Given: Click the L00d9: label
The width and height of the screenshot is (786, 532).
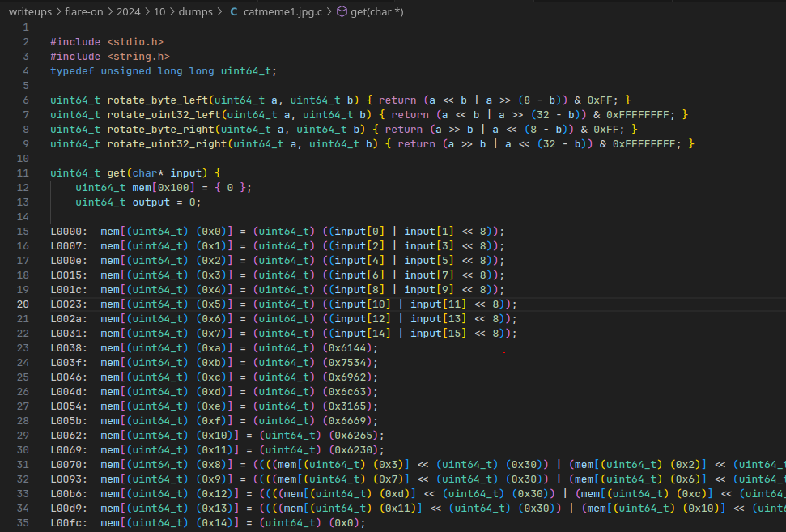Looking at the screenshot, I should click(x=69, y=509).
